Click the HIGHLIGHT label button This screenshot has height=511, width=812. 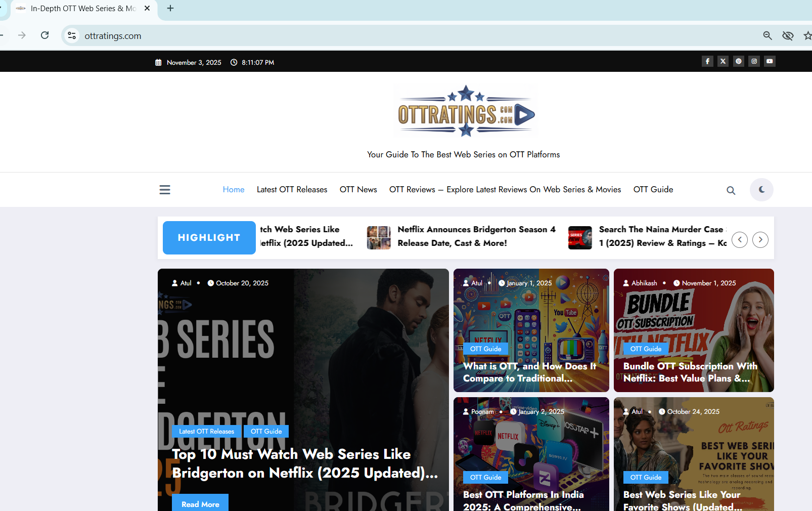pyautogui.click(x=209, y=238)
